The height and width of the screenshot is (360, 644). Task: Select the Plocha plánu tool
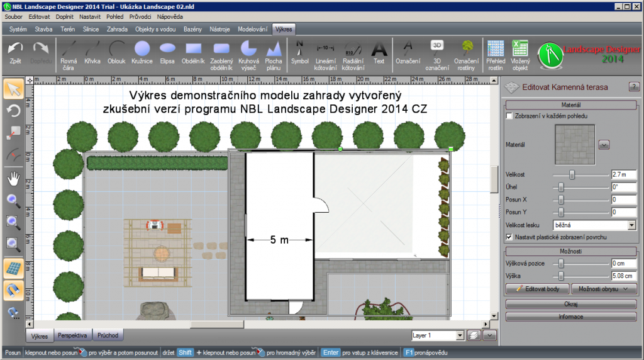tap(274, 55)
